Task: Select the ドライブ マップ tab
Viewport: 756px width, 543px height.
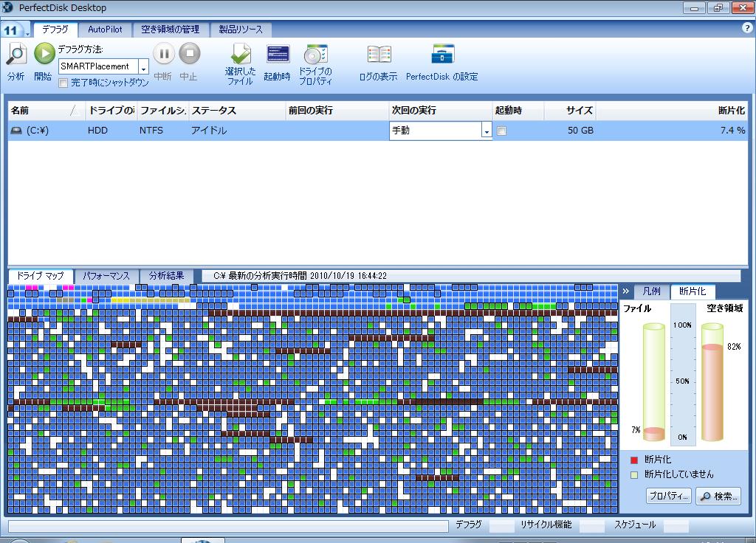Action: (x=41, y=276)
